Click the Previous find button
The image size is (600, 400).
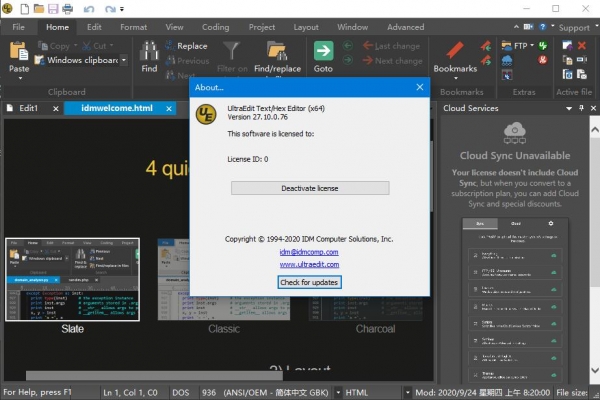tap(188, 60)
